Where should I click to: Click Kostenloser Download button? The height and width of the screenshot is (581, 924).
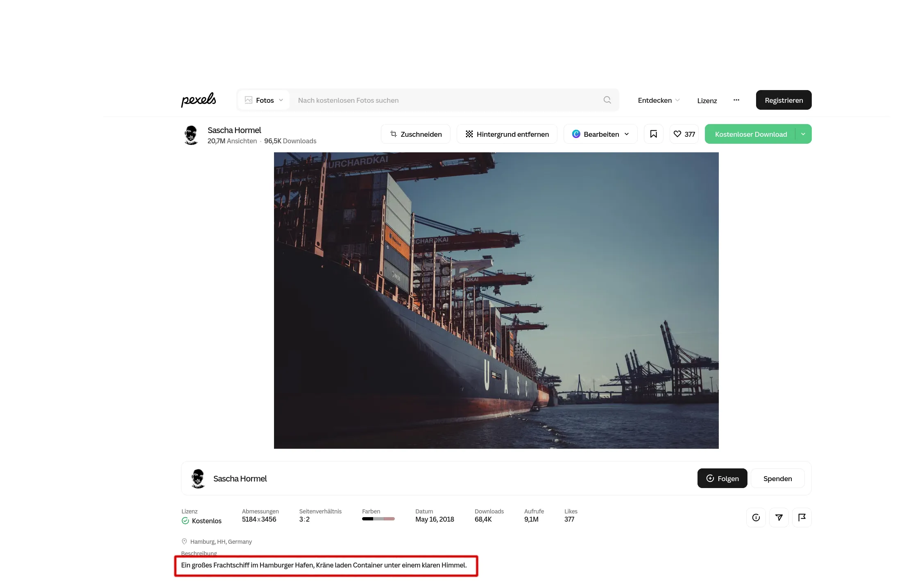[750, 134]
